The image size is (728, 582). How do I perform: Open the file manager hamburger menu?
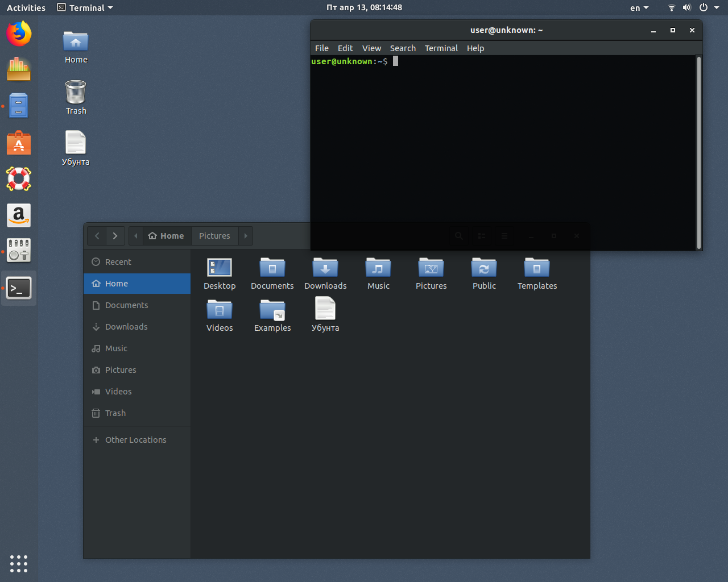click(x=504, y=236)
